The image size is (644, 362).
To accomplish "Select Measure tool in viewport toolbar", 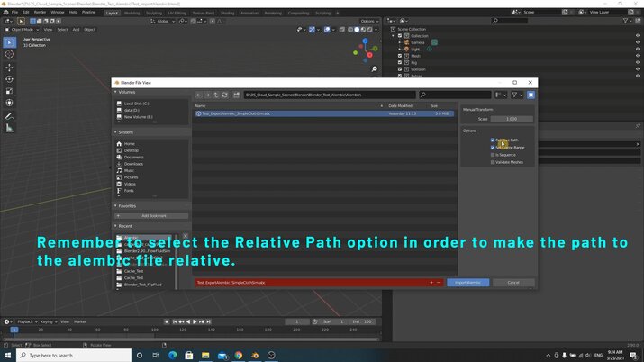I will coord(9,129).
